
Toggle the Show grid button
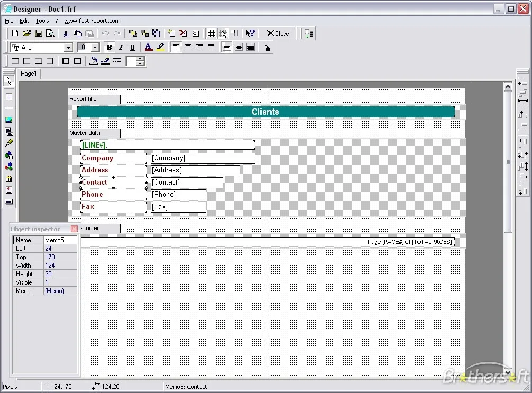(x=211, y=33)
